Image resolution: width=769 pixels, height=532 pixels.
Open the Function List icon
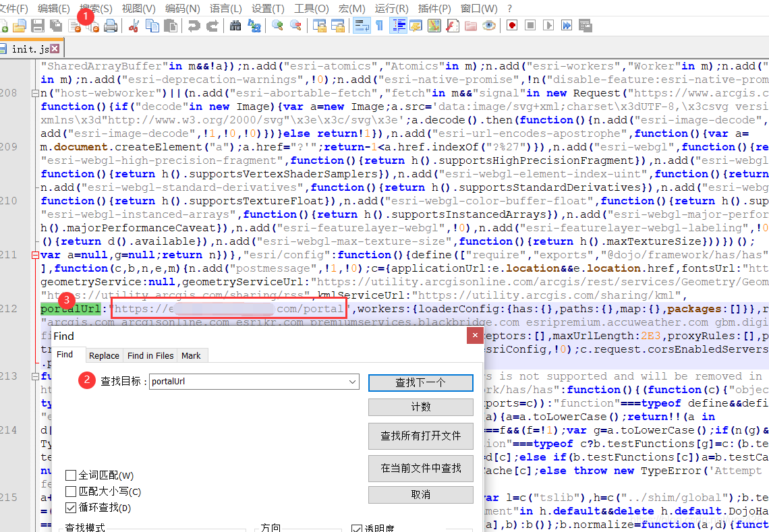click(x=453, y=26)
